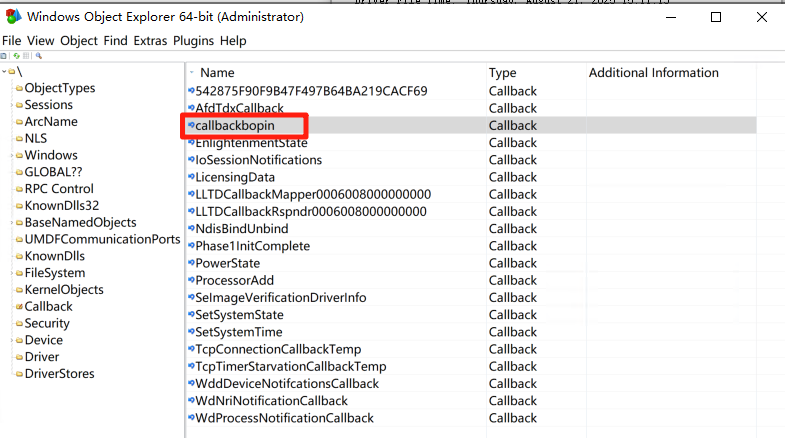Select WdProcessNotificationCallback in the list

pyautogui.click(x=284, y=418)
